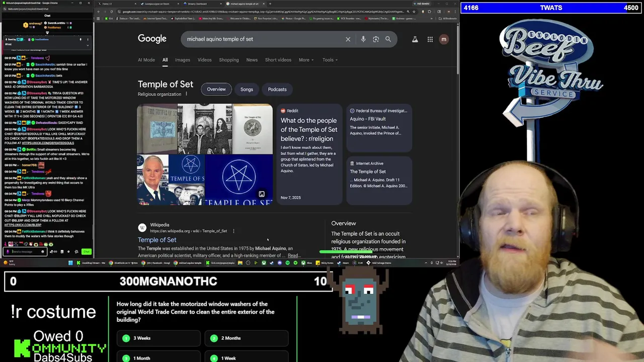Image resolution: width=644 pixels, height=362 pixels.
Task: Select the Podcasts chip
Action: click(277, 89)
